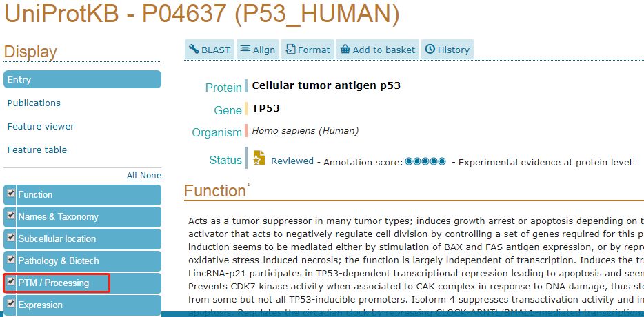Switch to the Publications view
The image size is (644, 317).
point(34,103)
